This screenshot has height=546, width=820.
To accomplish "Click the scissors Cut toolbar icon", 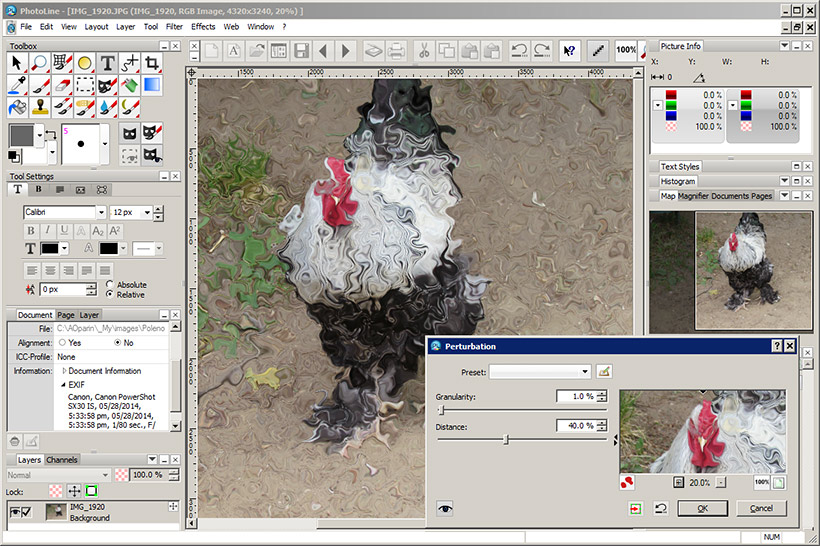I will 424,51.
